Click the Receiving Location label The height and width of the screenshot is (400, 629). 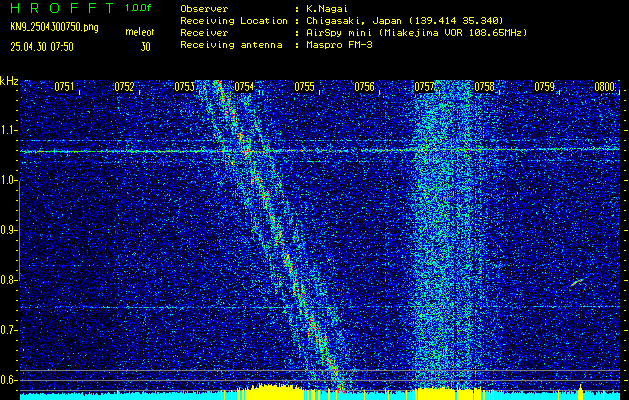(234, 20)
